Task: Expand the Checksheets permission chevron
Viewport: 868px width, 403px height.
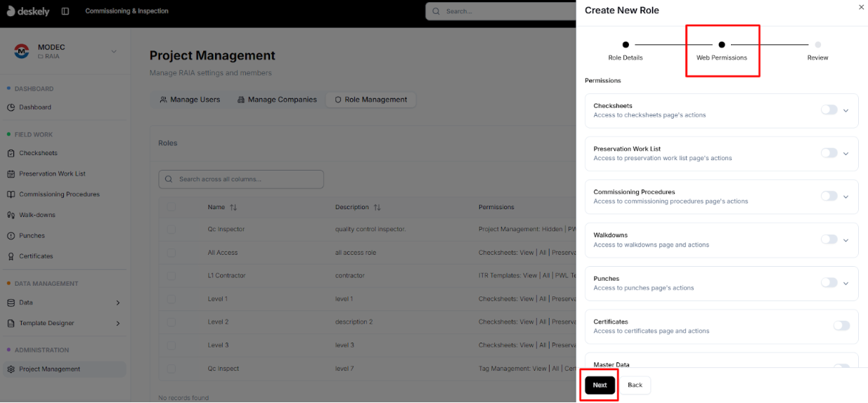Action: point(846,111)
